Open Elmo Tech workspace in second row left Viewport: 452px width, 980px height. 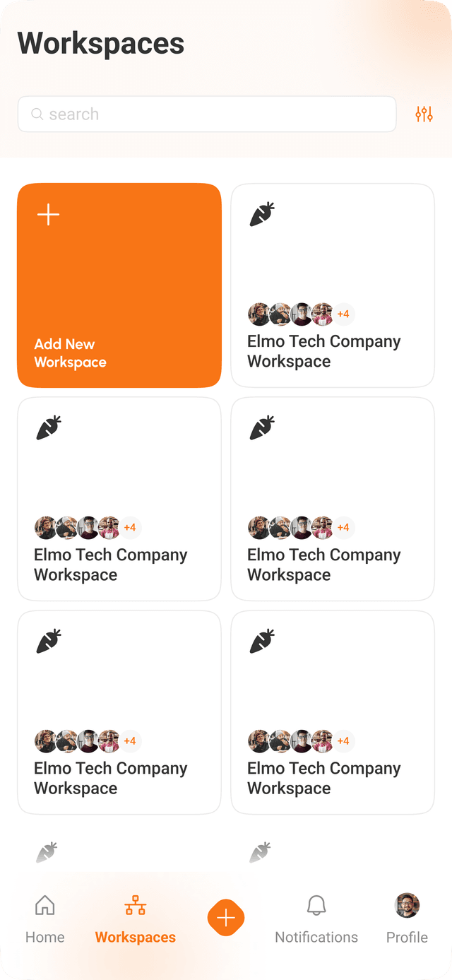(119, 499)
